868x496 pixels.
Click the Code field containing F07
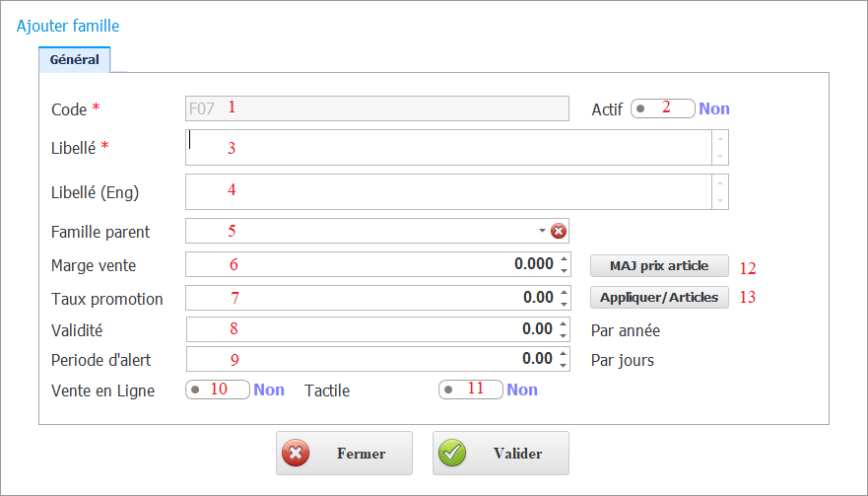point(376,108)
